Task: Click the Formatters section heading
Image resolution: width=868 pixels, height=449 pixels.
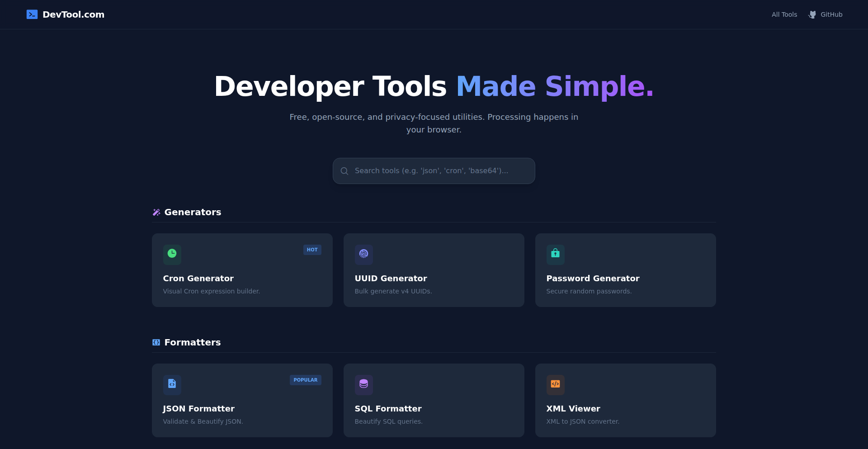Action: pos(193,342)
